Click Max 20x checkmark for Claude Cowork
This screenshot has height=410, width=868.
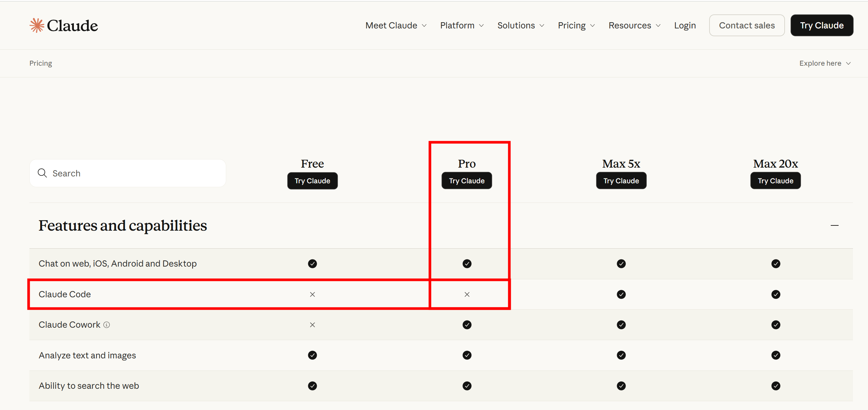tap(775, 325)
